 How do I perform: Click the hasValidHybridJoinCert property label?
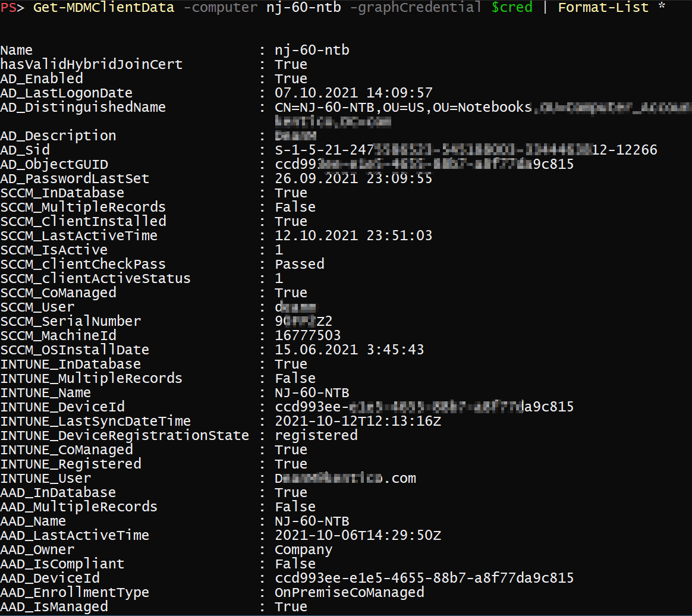click(x=92, y=64)
